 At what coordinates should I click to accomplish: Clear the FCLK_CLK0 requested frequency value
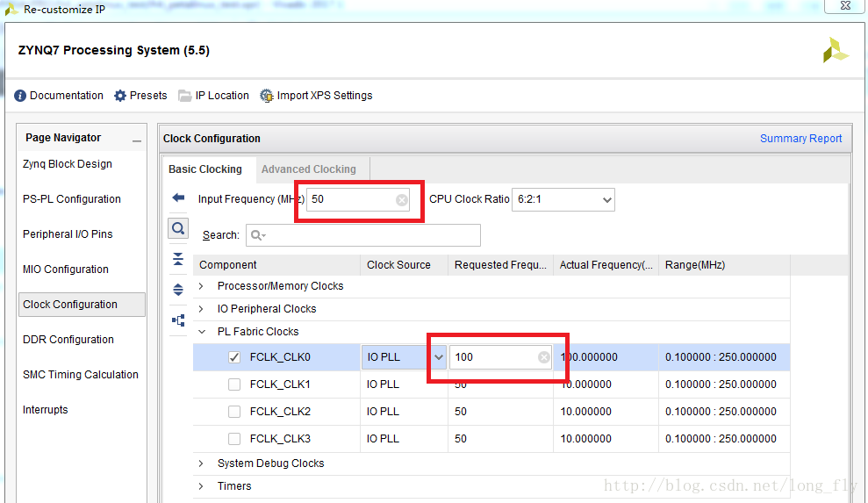coord(543,357)
